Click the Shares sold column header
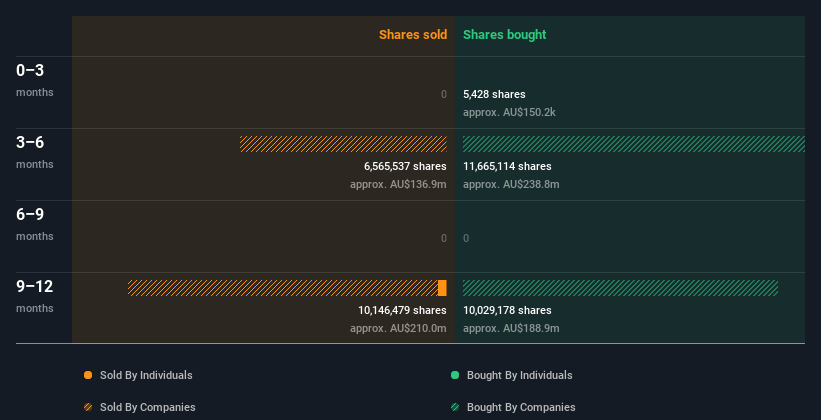Image resolution: width=821 pixels, height=420 pixels. point(413,35)
